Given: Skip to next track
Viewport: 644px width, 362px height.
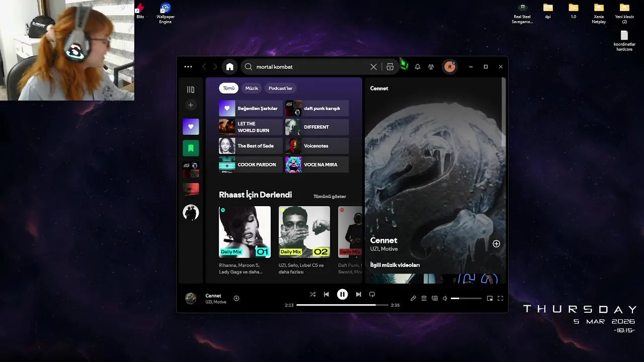Looking at the screenshot, I should click(x=358, y=294).
